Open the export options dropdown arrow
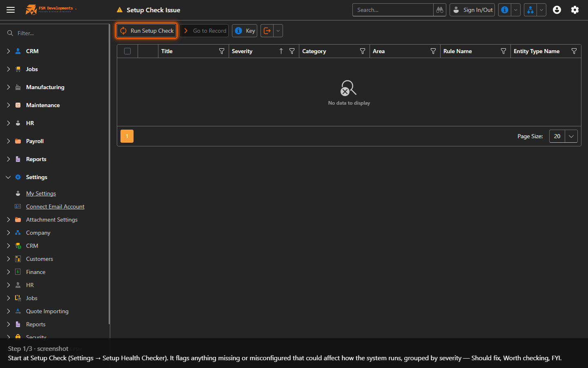This screenshot has height=368, width=588. pyautogui.click(x=278, y=31)
